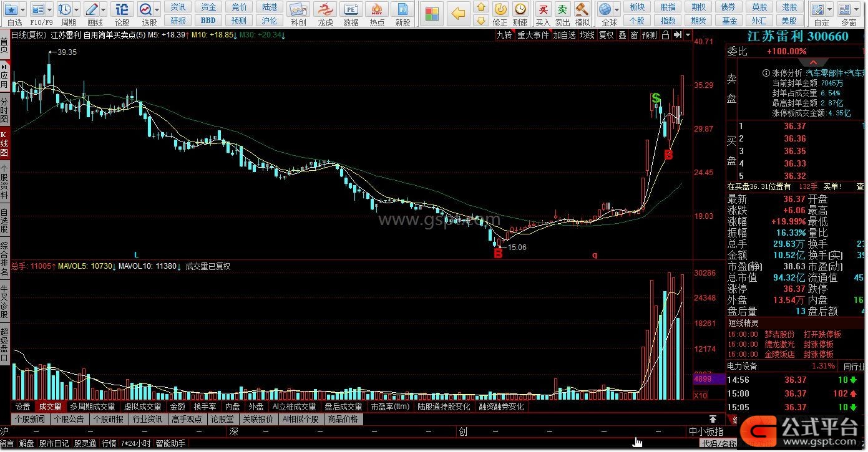Click the 39.35 high price label
This screenshot has height=452, width=868.
[x=66, y=52]
